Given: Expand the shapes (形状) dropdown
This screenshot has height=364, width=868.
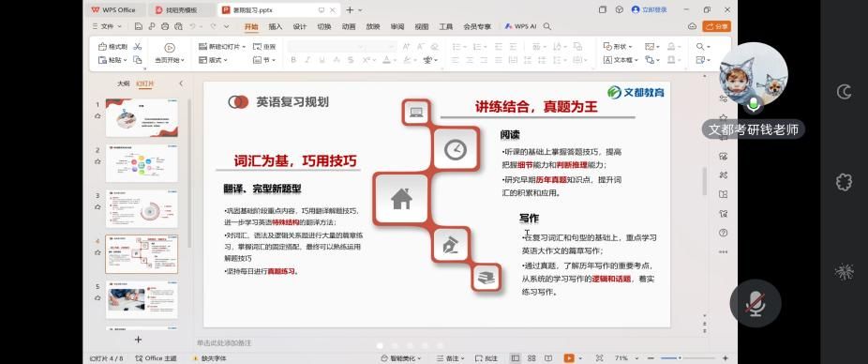Looking at the screenshot, I should point(617,47).
